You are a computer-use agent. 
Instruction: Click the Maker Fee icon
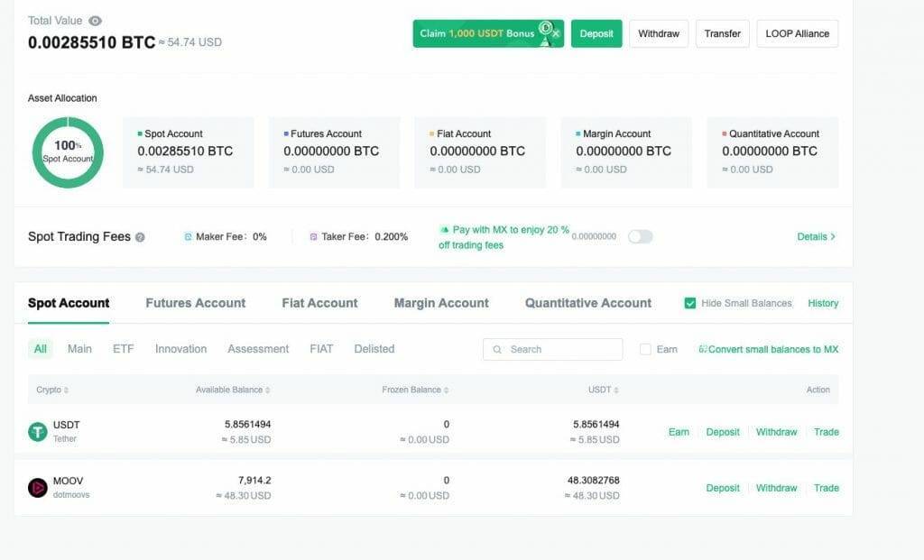pyautogui.click(x=188, y=237)
